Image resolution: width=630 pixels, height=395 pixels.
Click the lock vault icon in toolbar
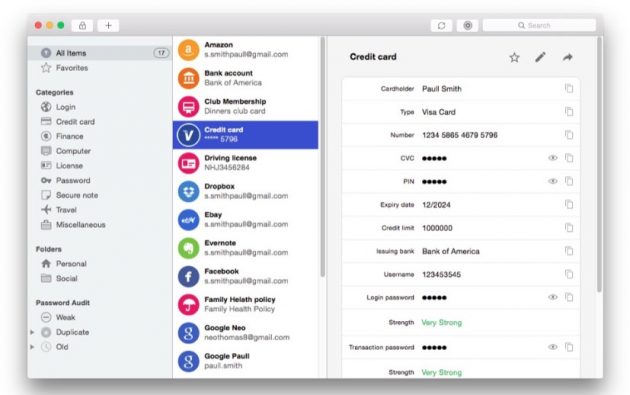[x=82, y=25]
